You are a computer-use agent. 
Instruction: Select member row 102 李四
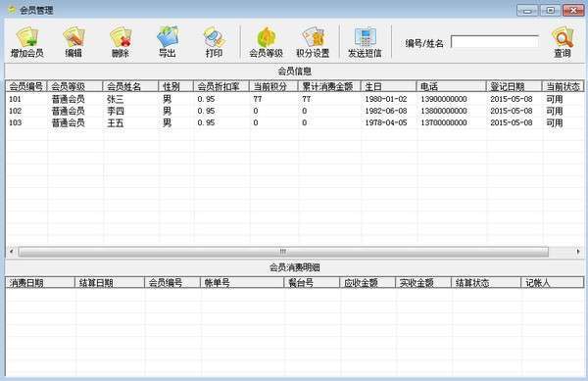click(x=294, y=111)
